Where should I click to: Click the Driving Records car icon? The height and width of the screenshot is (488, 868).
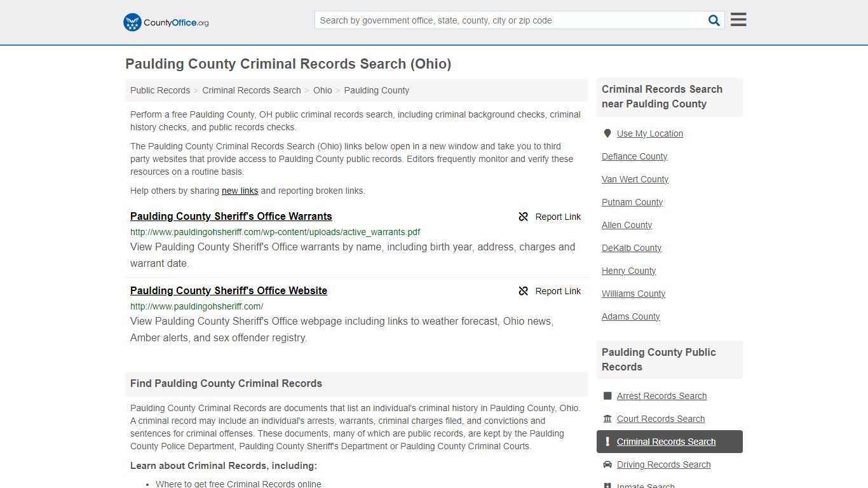click(x=607, y=464)
